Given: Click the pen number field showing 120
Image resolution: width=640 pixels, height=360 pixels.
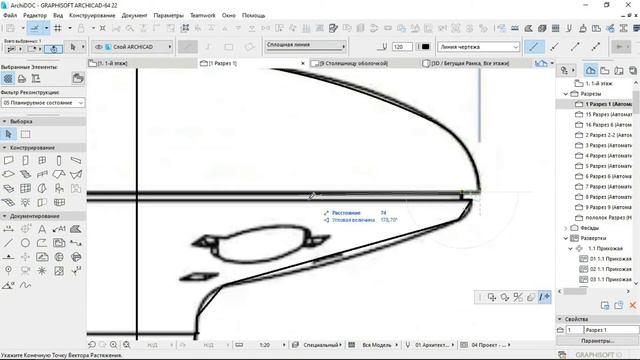Looking at the screenshot, I should 402,47.
